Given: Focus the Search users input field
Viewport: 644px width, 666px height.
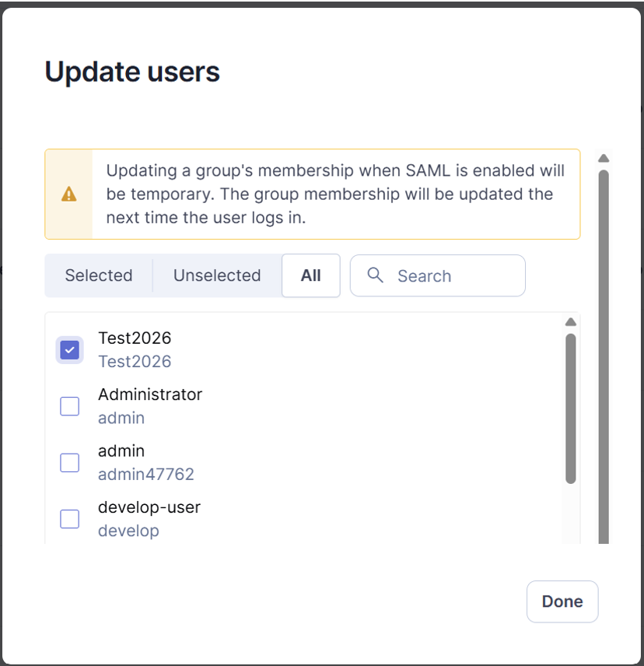Looking at the screenshot, I should [438, 275].
